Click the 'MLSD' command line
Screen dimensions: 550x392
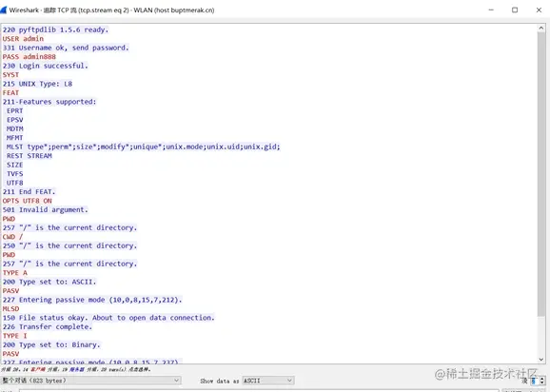(x=10, y=309)
